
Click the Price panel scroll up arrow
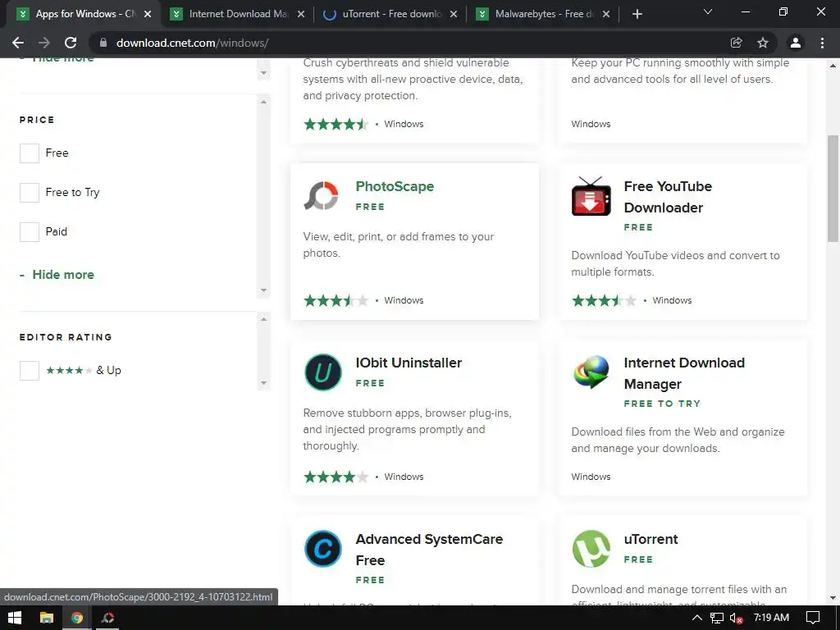pos(263,102)
